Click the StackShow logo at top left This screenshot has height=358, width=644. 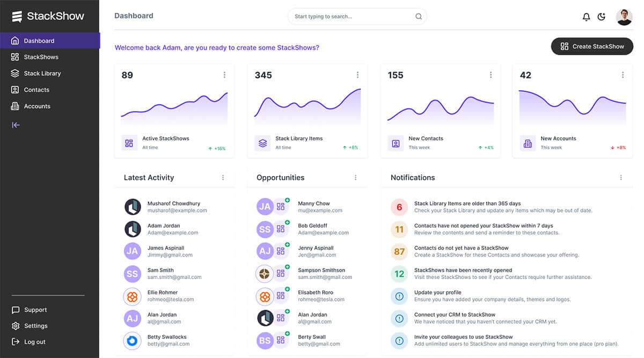(x=48, y=16)
